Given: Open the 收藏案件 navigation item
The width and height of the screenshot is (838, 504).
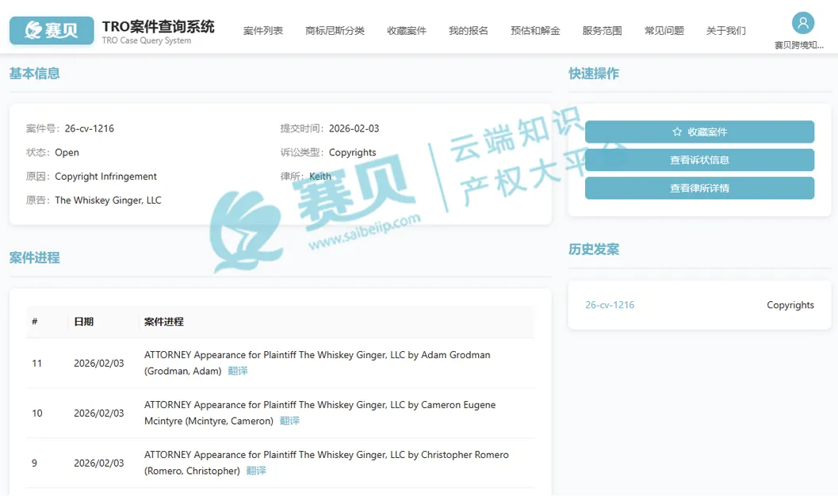Looking at the screenshot, I should 407,30.
